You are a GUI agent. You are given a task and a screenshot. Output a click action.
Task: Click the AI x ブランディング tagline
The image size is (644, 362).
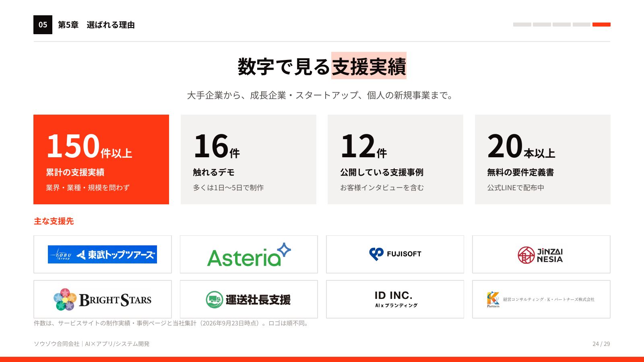396,305
